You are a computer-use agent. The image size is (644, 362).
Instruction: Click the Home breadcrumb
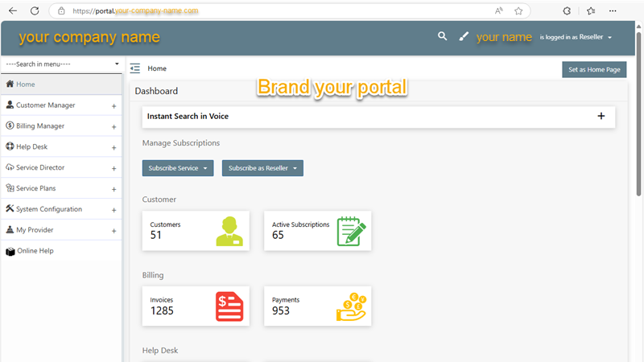point(157,68)
